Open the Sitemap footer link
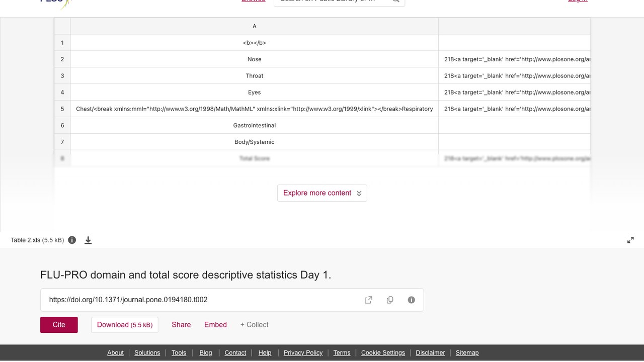 [x=467, y=353]
